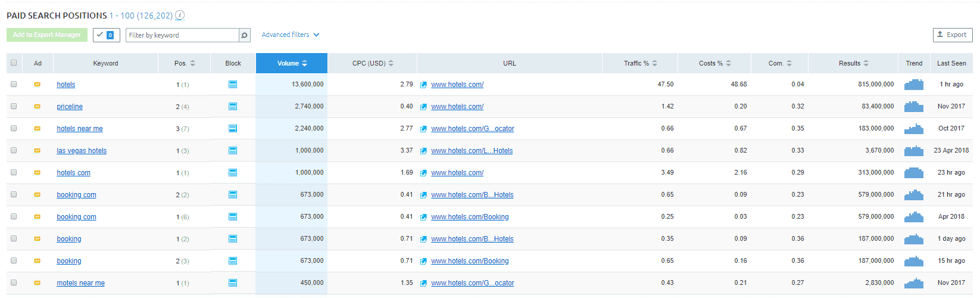The image size is (980, 298).
Task: Toggle the select-all checkbox in table header
Action: (14, 63)
